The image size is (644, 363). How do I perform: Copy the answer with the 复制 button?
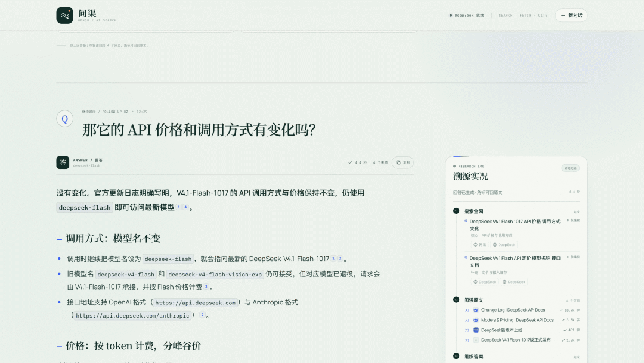pos(402,162)
